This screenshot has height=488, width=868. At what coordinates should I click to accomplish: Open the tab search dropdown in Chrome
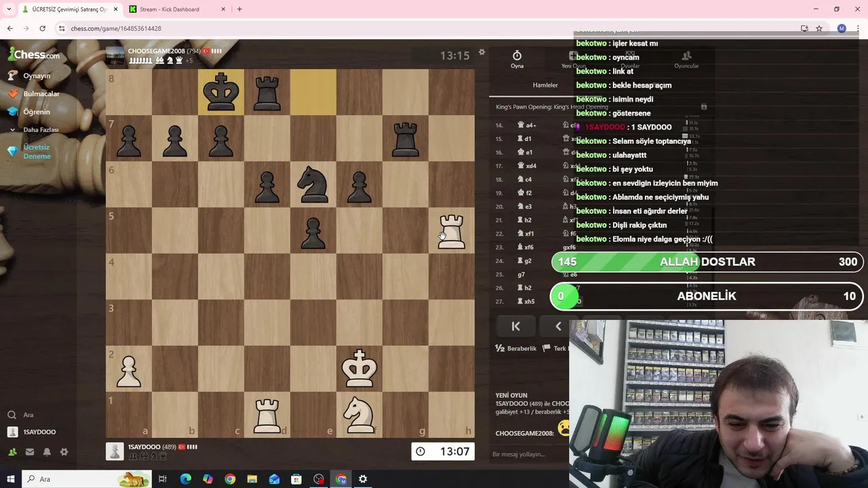[x=9, y=9]
